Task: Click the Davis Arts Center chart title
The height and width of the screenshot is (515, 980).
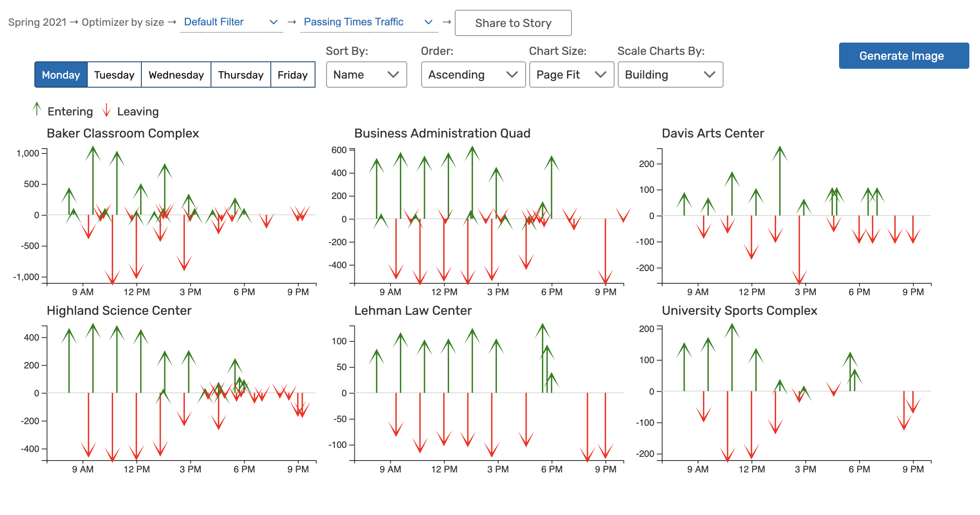Action: [x=712, y=133]
